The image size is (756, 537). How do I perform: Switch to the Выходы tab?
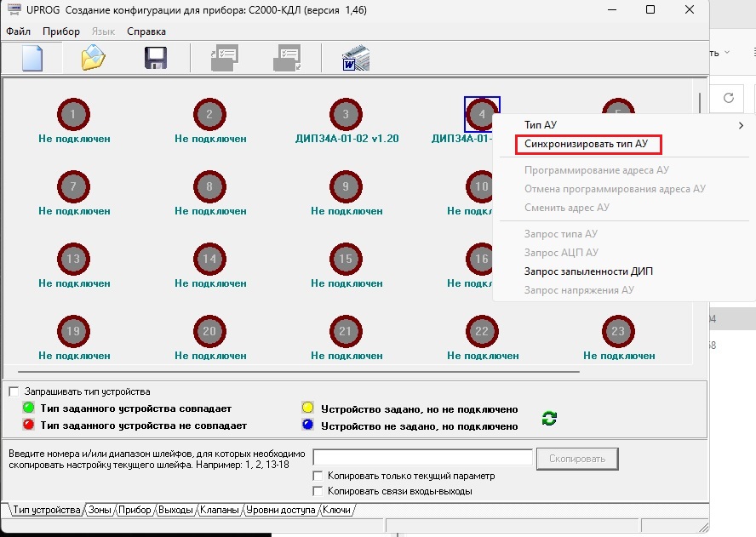click(x=175, y=510)
